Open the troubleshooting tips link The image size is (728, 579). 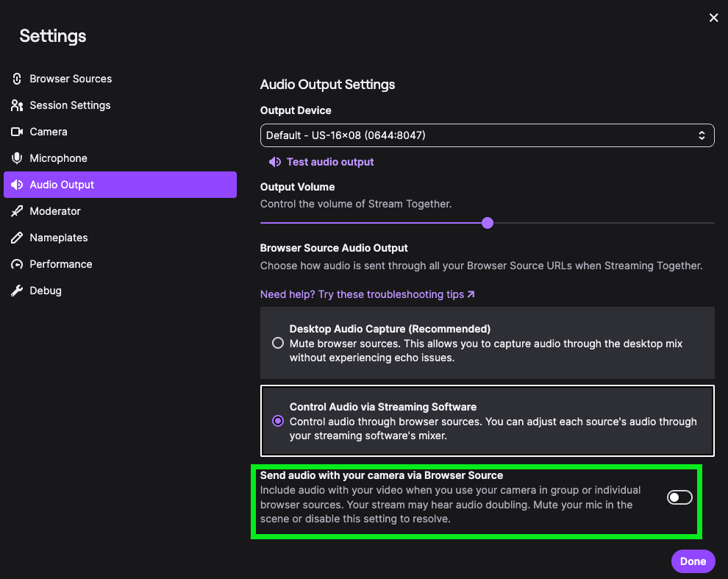[x=367, y=294]
